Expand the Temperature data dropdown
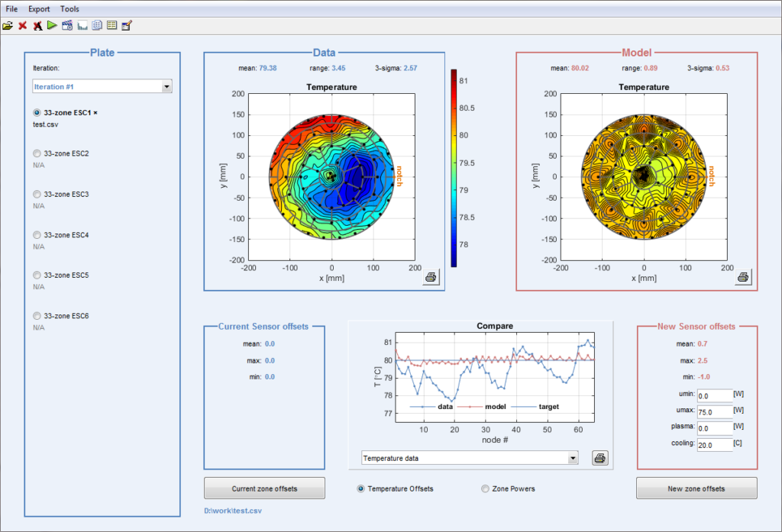782x532 pixels. [x=470, y=458]
